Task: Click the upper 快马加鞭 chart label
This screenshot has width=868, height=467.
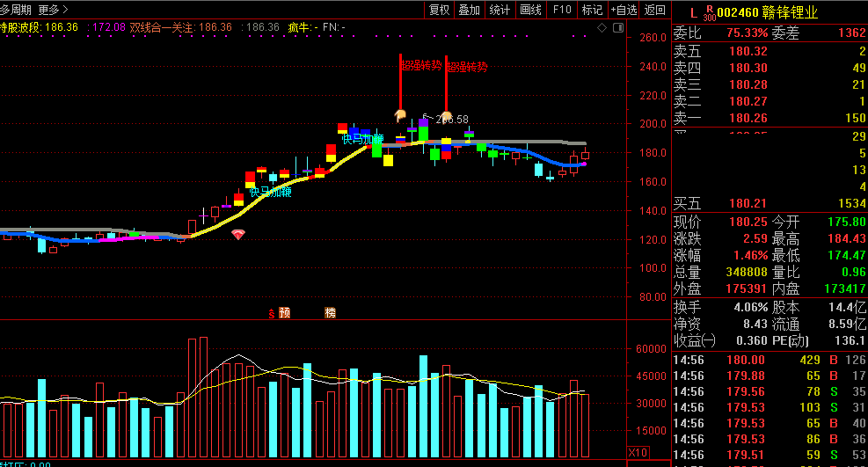Action: [362, 139]
